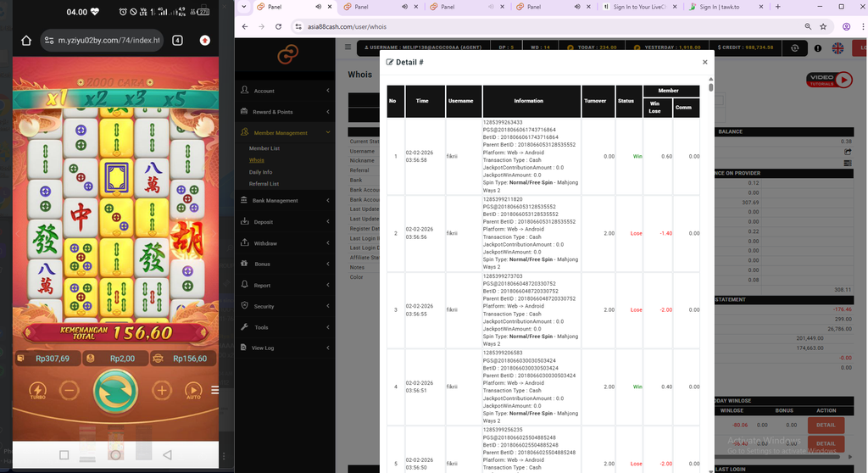Decrease the bet with the minus button
Screen dimensions: 868x473
70,391
